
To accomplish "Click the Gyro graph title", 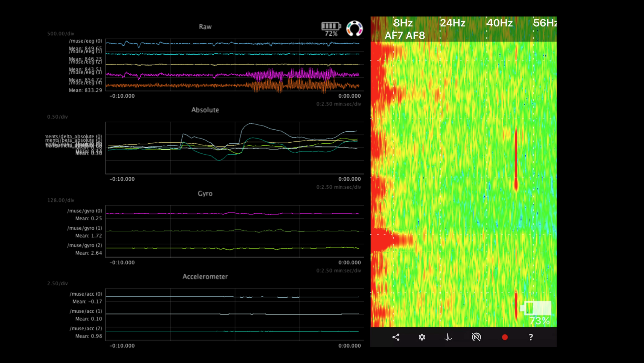I will pos(205,194).
